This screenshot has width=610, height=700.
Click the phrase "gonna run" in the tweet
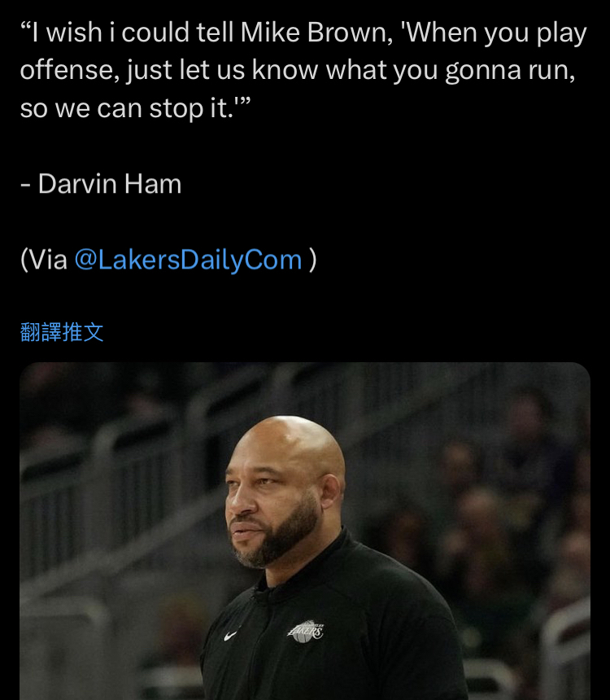tap(510, 72)
